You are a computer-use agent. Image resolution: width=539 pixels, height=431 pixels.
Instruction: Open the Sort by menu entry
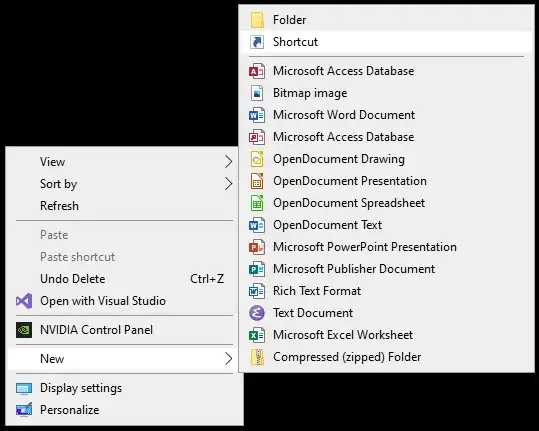click(x=124, y=184)
